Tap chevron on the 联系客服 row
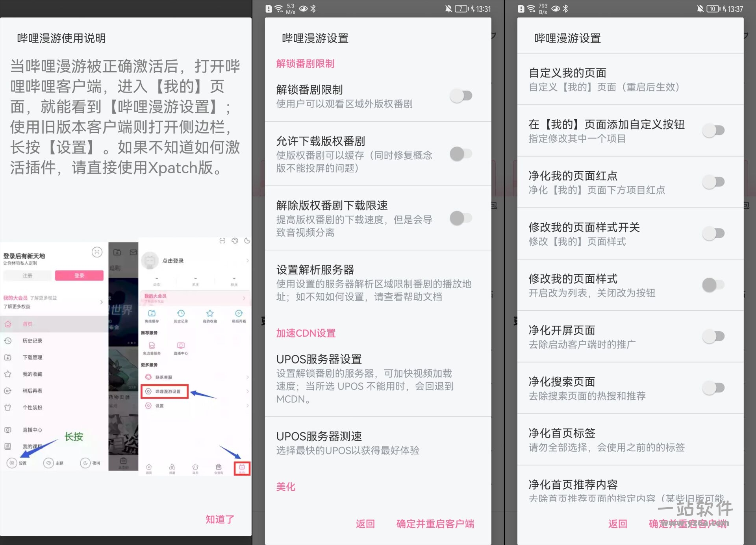756x545 pixels. (x=247, y=377)
